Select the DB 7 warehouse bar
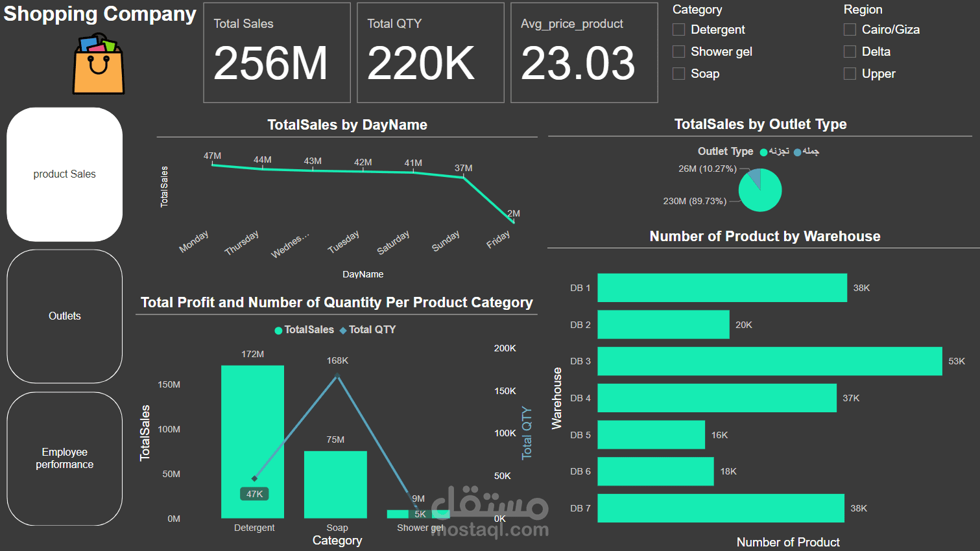This screenshot has width=980, height=551. (x=721, y=508)
